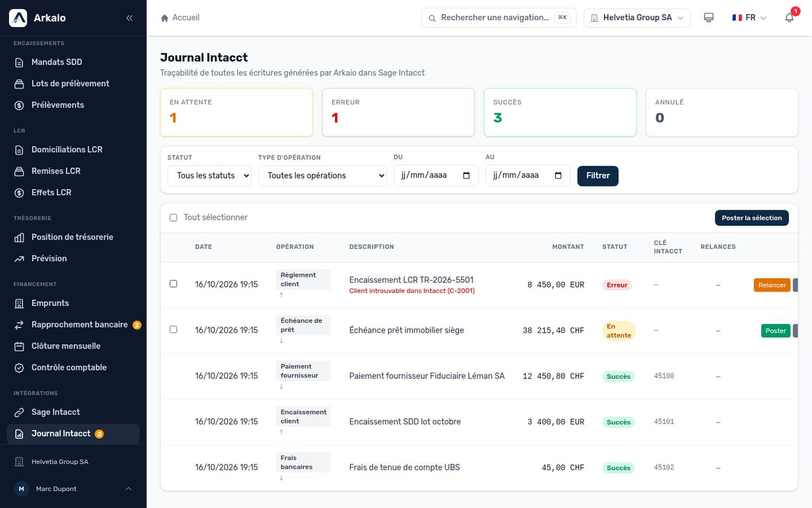Select Journal Intacct in sidebar
The height and width of the screenshot is (508, 812).
tap(73, 434)
